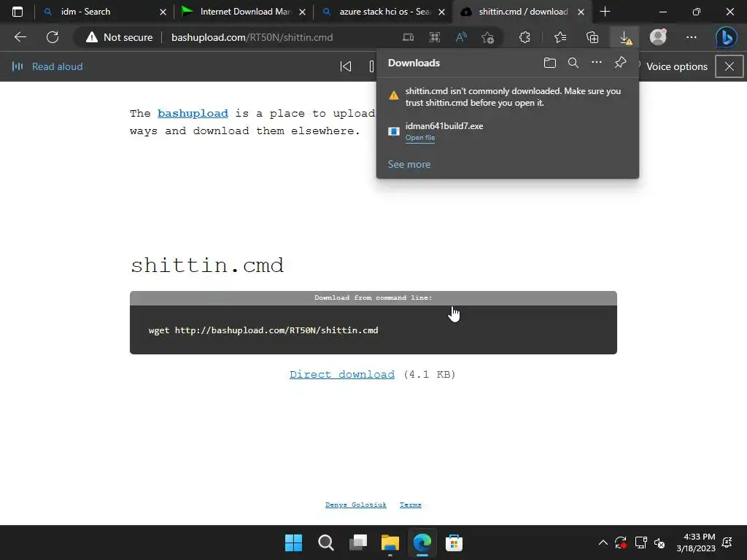Click the muted volume tray icon
Viewport: 747px width, 560px height.
tap(659, 542)
